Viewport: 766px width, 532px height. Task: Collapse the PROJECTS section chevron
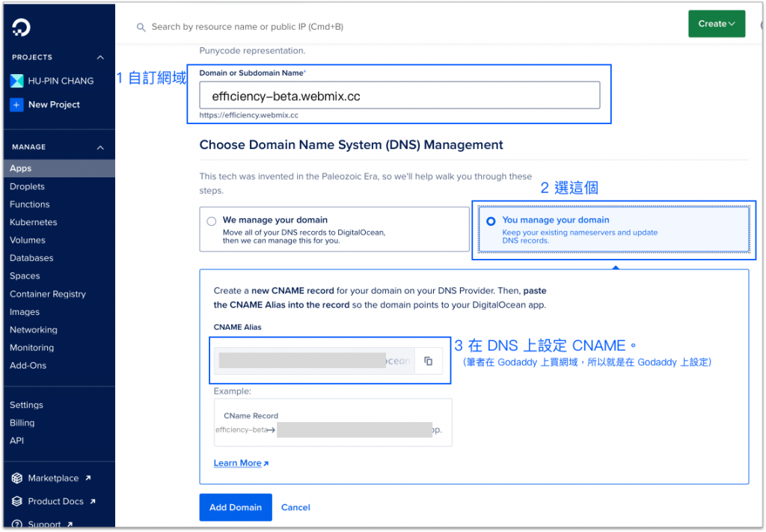pos(100,57)
